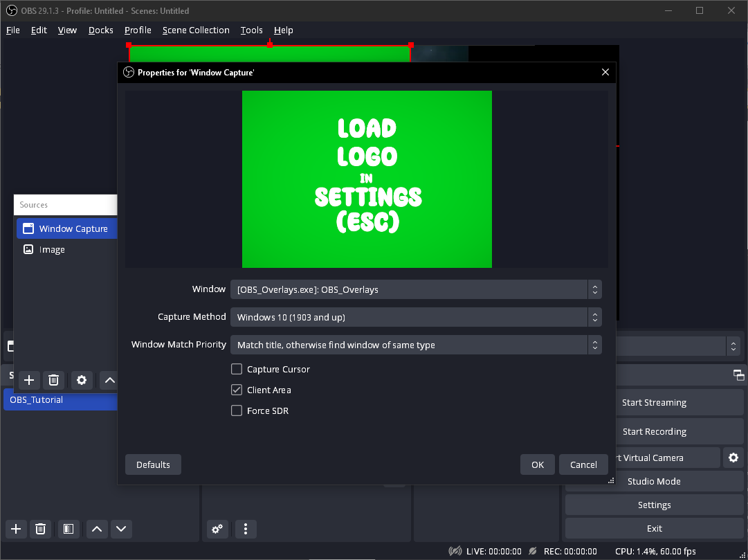748x560 pixels.
Task: Open virtual camera settings gear icon
Action: pyautogui.click(x=733, y=458)
